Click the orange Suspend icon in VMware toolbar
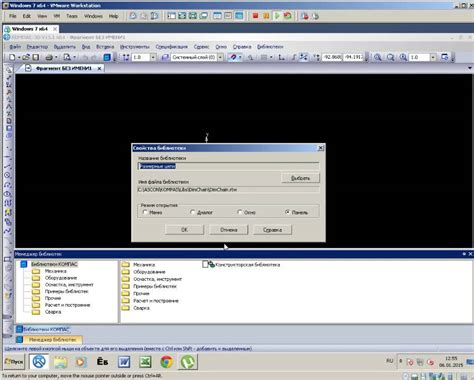Image resolution: width=474 pixels, height=380 pixels. click(x=266, y=16)
